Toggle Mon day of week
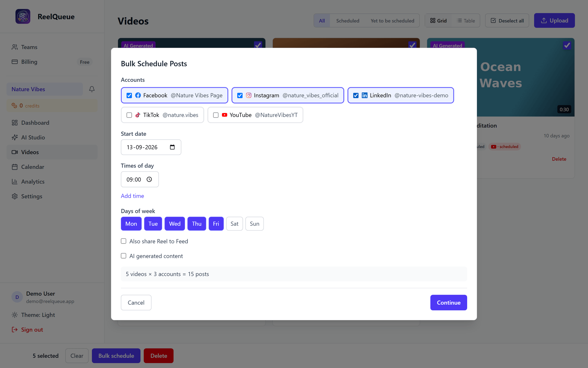588x368 pixels. [x=131, y=224]
